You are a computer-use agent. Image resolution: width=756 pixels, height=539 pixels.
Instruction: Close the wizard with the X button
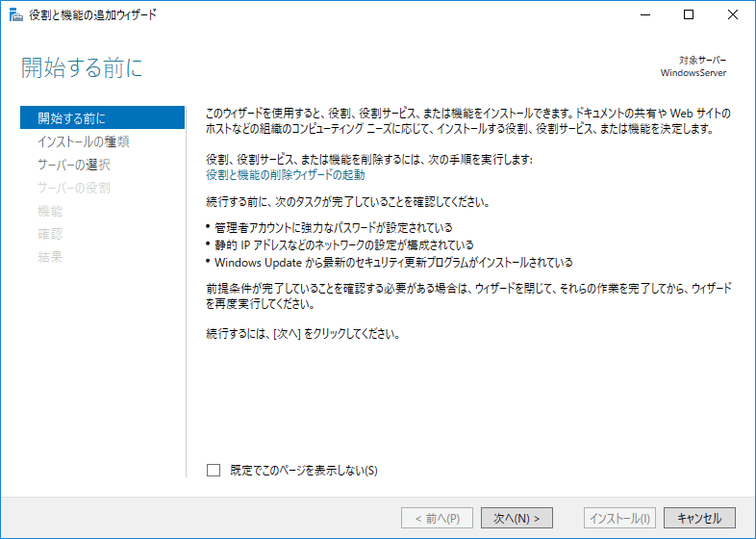click(x=734, y=14)
